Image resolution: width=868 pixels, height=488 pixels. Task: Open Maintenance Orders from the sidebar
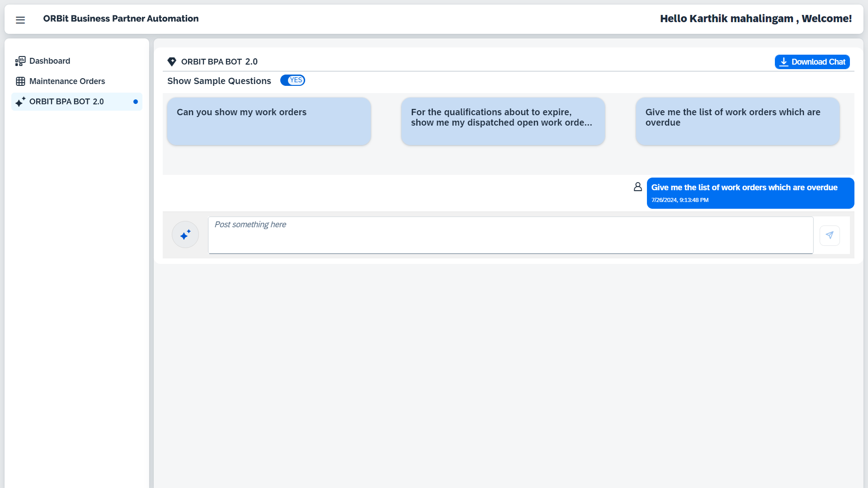tap(67, 81)
